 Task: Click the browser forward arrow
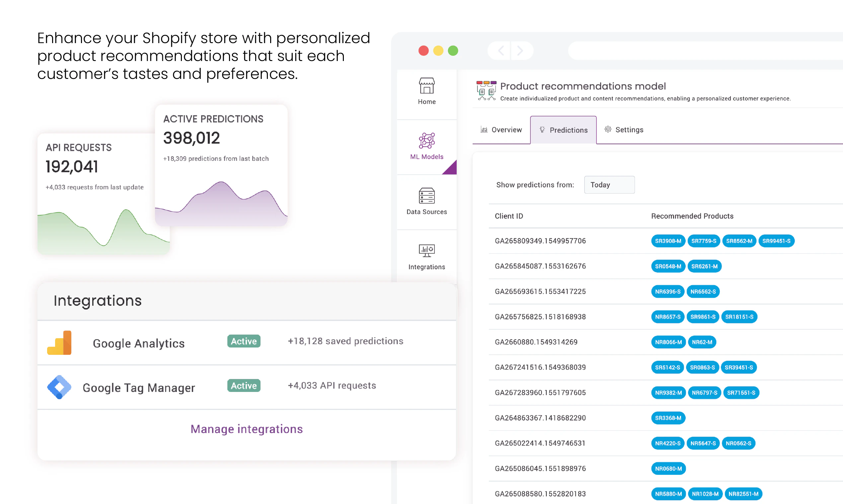click(x=520, y=51)
